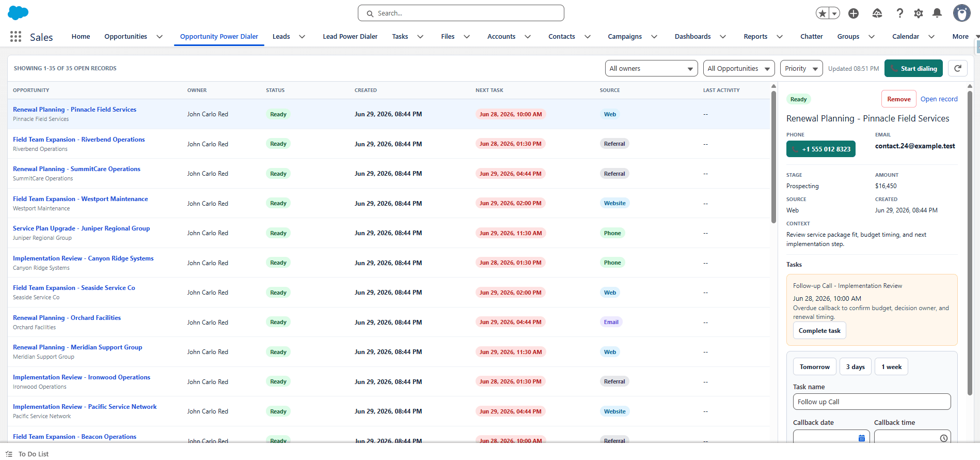The height and width of the screenshot is (460, 980).
Task: Click the Calendar tab
Action: pos(906,36)
